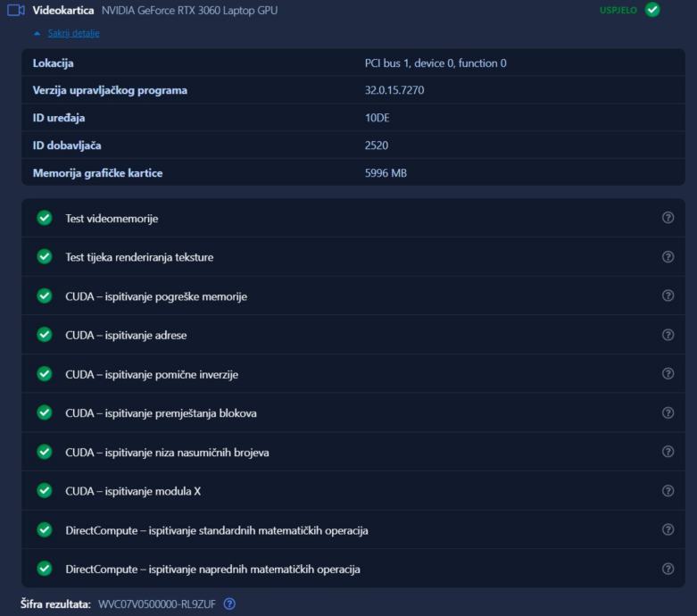Click green check for CUDA nasumičnih brojeva
Screen dimensions: 697x616
click(45, 452)
